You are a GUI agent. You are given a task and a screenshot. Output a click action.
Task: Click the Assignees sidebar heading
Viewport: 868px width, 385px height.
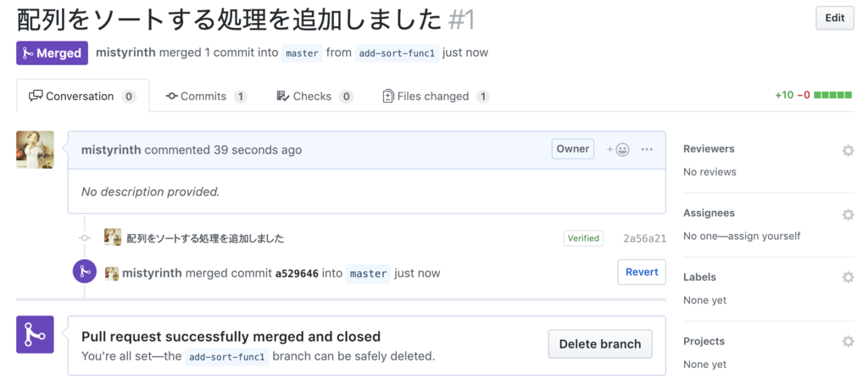tap(709, 213)
